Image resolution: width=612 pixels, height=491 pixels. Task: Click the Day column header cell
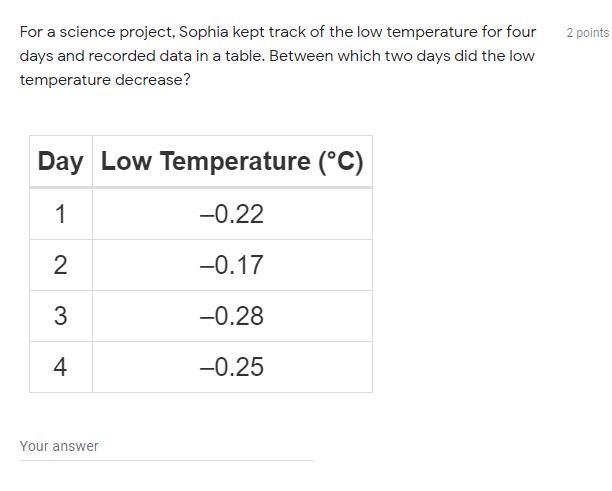click(60, 161)
